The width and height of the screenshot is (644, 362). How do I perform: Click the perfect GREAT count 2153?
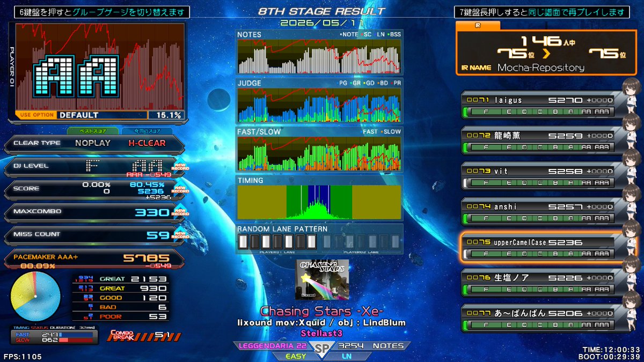[x=150, y=279]
